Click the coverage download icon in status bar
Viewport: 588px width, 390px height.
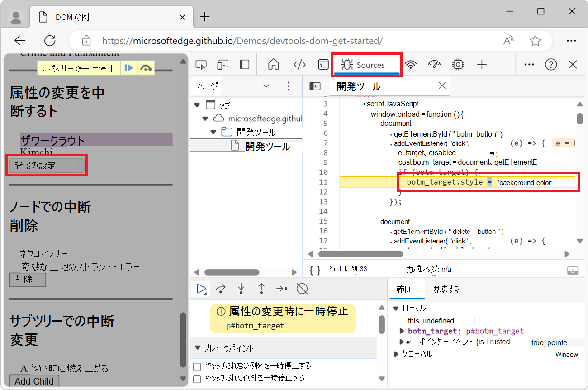click(573, 271)
